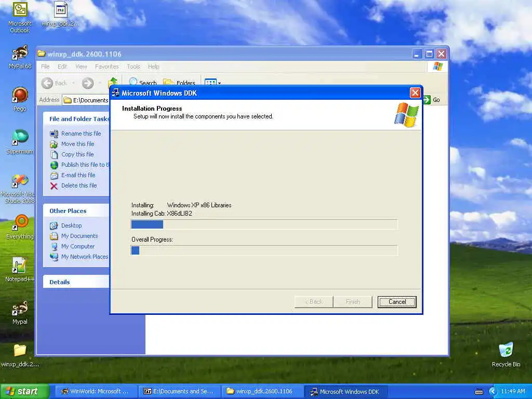Click the Forward arrow in Explorer toolbar
This screenshot has width=532, height=399.
pos(87,83)
